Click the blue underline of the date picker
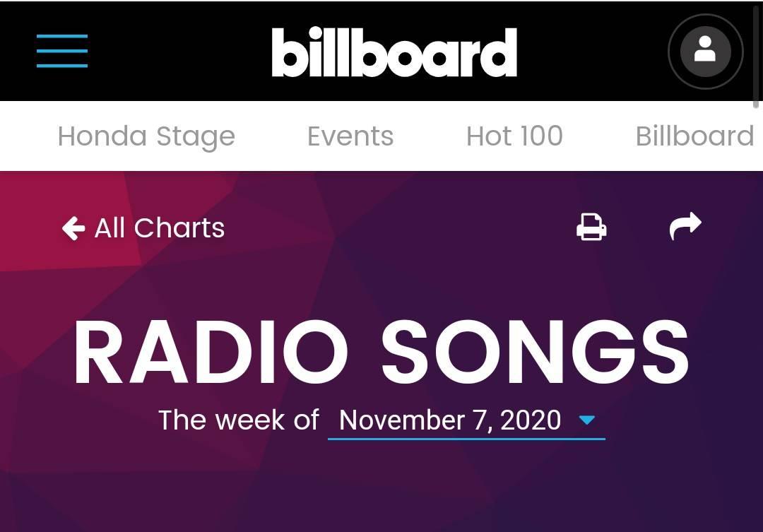This screenshot has width=763, height=532. point(466,439)
